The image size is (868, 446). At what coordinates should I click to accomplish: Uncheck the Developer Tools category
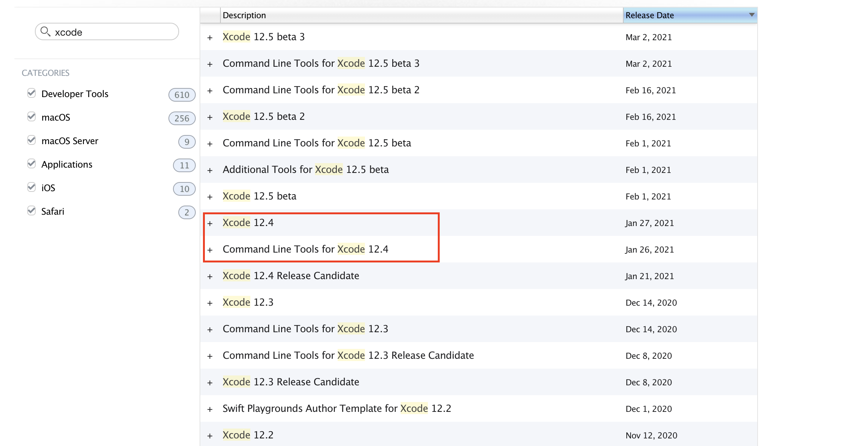point(31,93)
